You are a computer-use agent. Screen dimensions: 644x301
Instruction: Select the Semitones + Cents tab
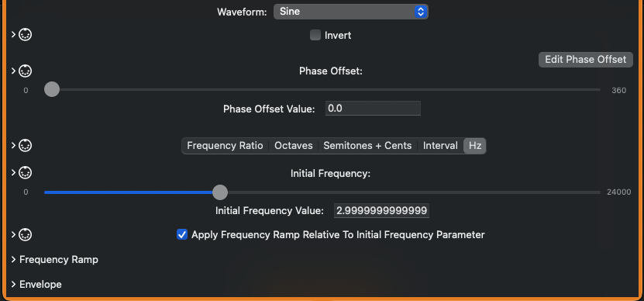(367, 146)
